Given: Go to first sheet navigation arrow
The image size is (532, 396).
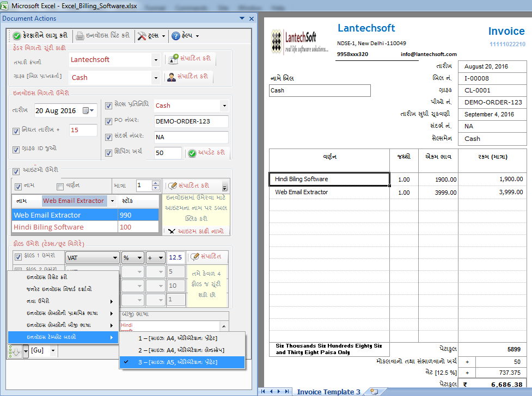Looking at the screenshot, I should [263, 391].
